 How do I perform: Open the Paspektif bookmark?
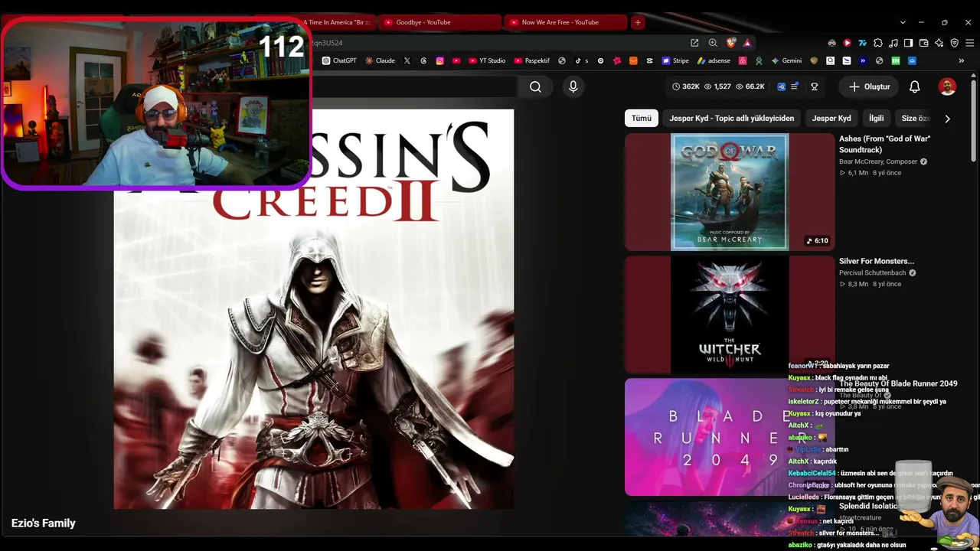531,60
